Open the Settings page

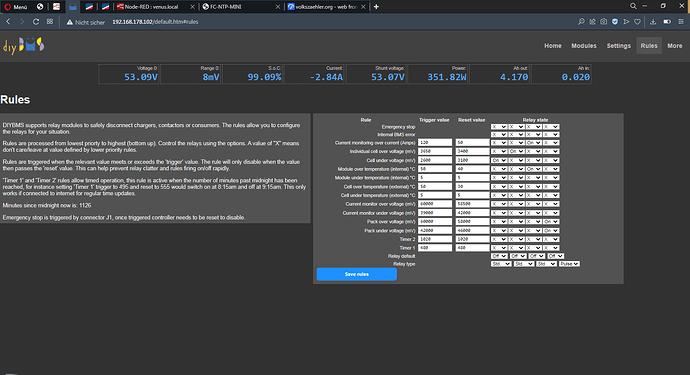619,46
